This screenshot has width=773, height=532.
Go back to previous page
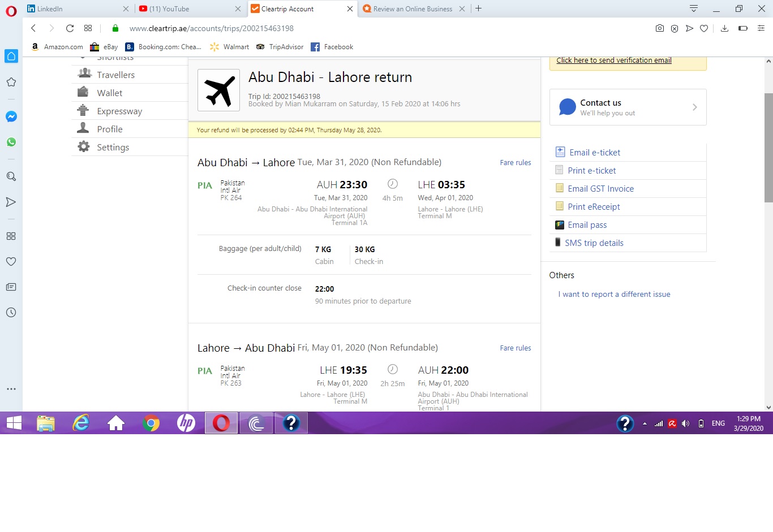click(x=33, y=28)
